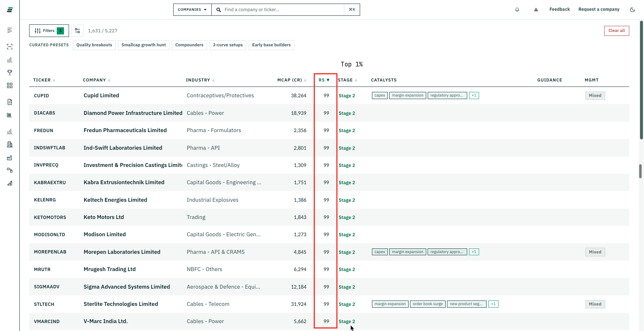Click new product seg... tag
The image size is (644, 331).
467,304
